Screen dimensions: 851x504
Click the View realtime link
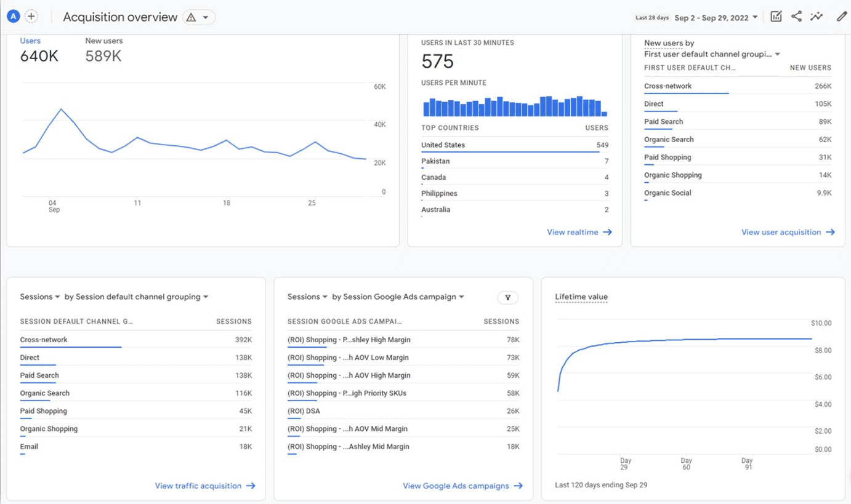click(x=578, y=232)
